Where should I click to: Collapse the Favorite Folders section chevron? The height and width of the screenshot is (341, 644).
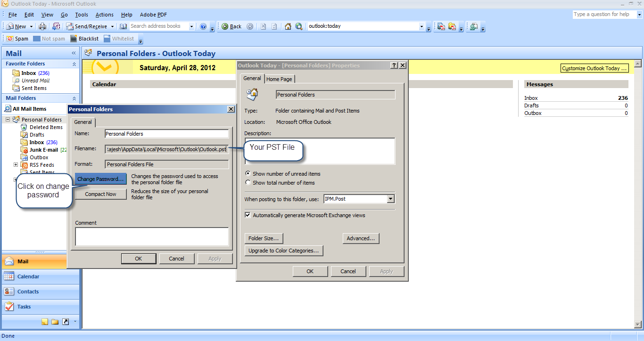click(x=74, y=64)
